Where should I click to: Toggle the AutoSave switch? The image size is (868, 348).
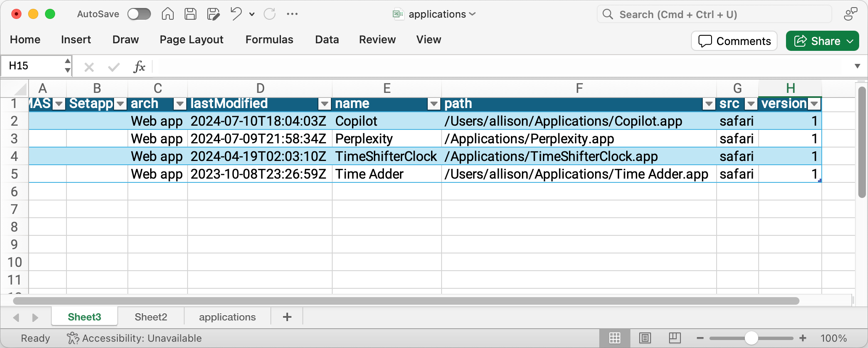tap(139, 14)
